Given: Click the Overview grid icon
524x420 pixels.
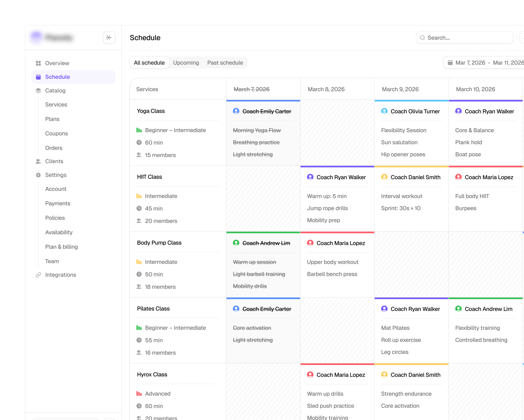Looking at the screenshot, I should (x=38, y=63).
